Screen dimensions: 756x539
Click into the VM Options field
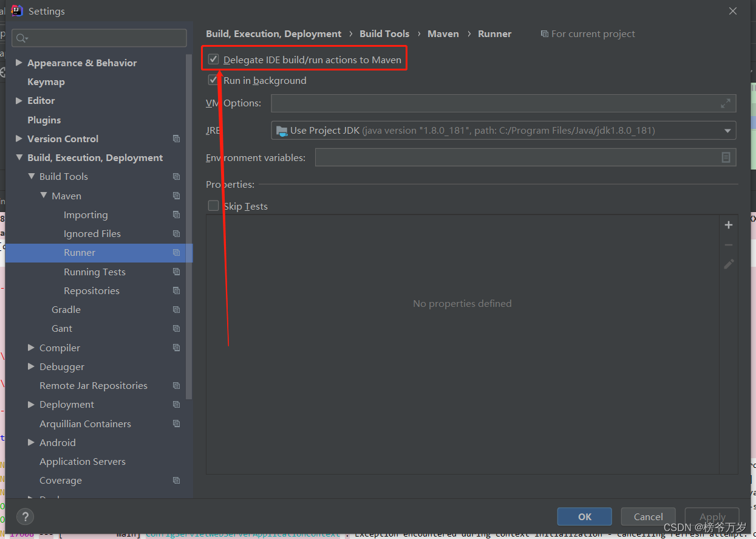(503, 103)
